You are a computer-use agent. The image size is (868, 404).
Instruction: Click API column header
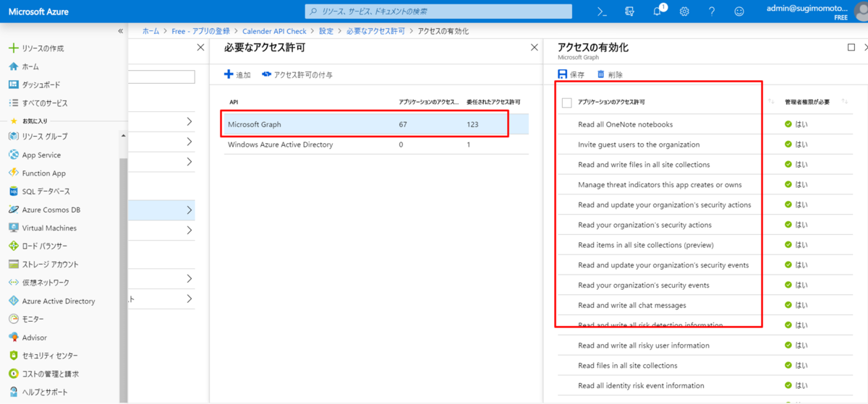pos(234,102)
